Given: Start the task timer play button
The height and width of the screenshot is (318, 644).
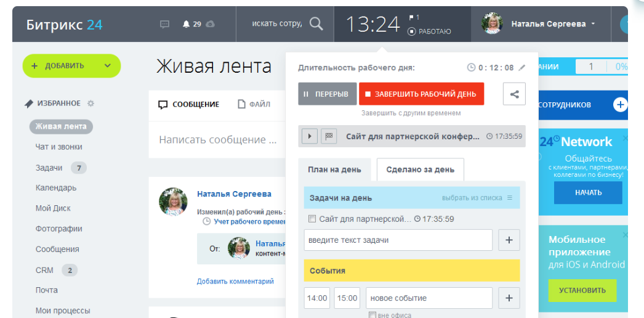Looking at the screenshot, I should pos(310,136).
